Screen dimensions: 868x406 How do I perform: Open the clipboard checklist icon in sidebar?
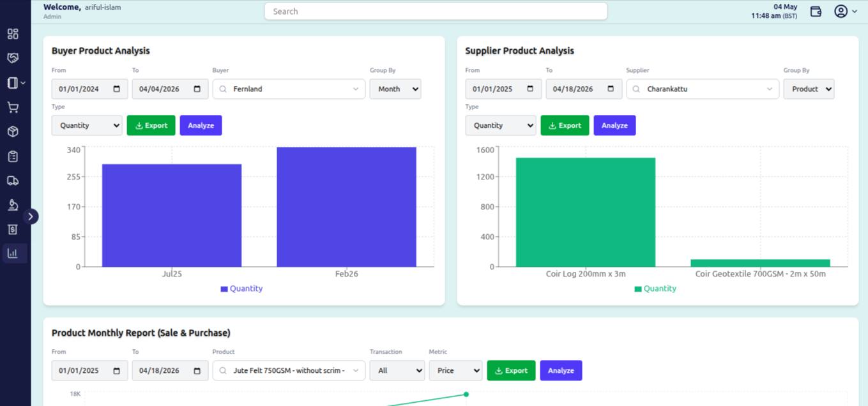pos(13,156)
